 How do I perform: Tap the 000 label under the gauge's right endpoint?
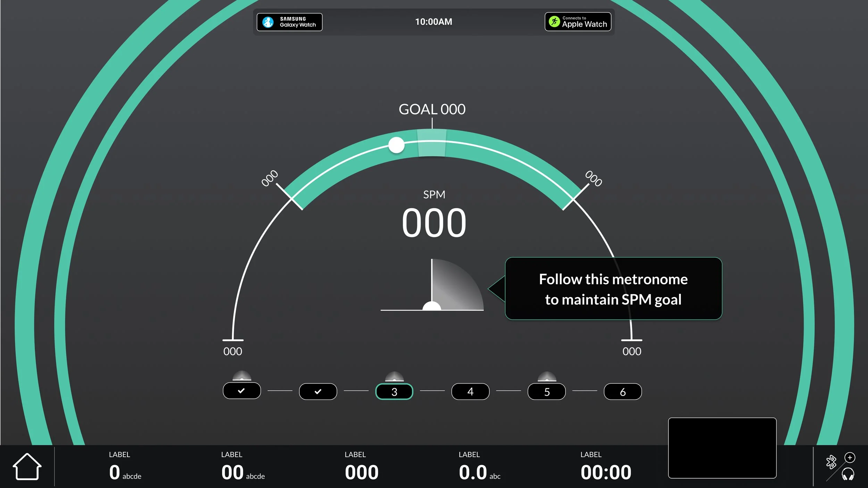632,351
